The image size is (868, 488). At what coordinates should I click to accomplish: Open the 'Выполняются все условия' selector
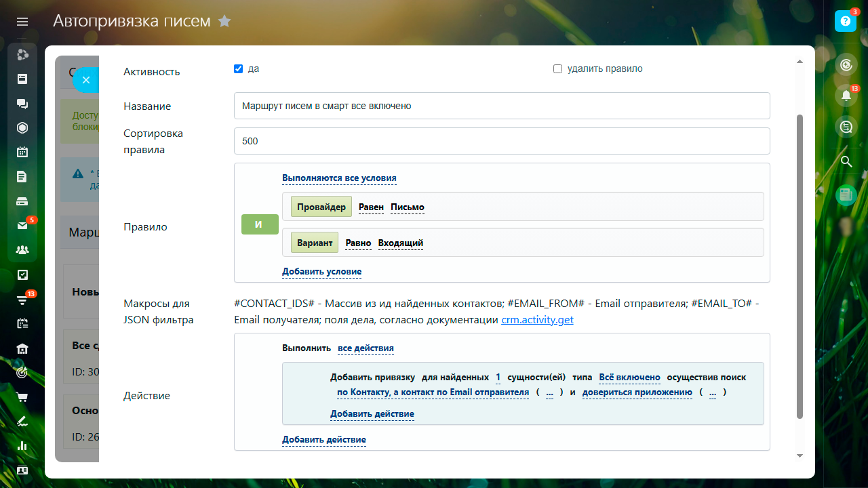pos(339,178)
